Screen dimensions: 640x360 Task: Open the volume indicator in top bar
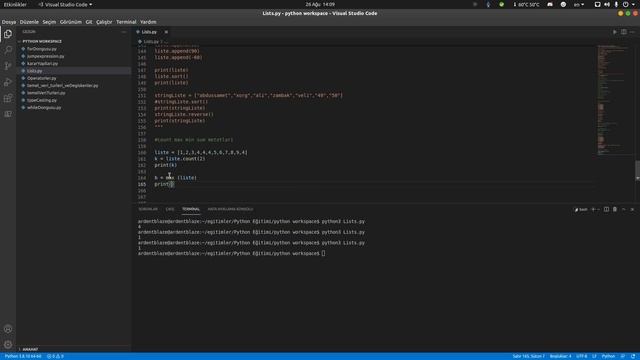pyautogui.click(x=607, y=4)
